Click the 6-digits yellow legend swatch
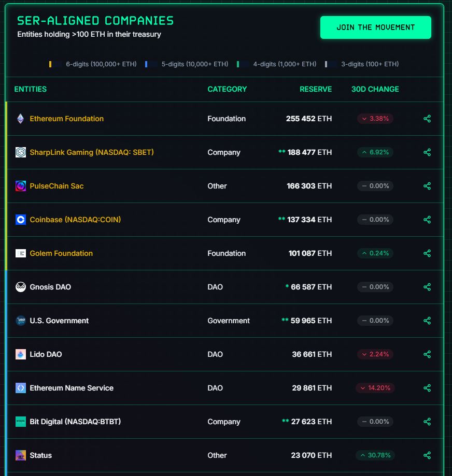The image size is (452, 476). [x=50, y=64]
